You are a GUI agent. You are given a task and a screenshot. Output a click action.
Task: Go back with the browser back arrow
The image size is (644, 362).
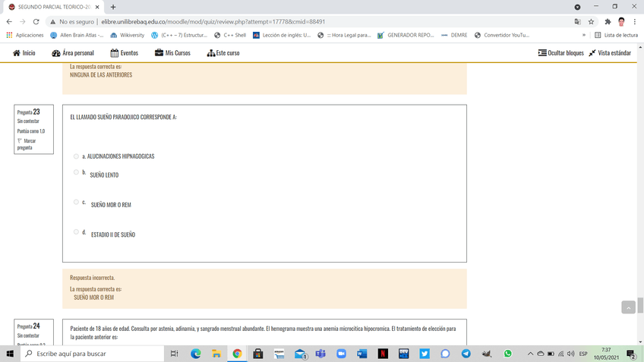9,22
